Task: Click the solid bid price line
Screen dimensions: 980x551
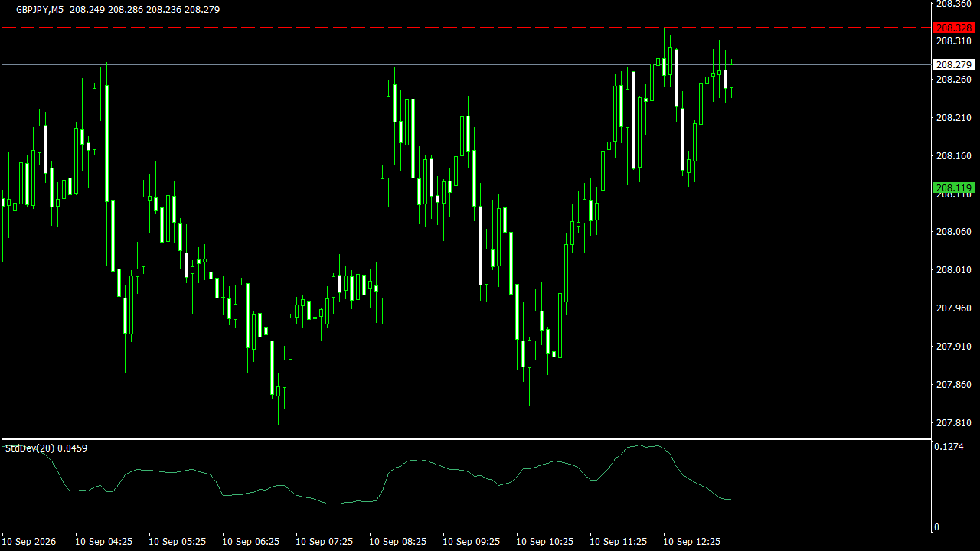Action: [x=465, y=64]
